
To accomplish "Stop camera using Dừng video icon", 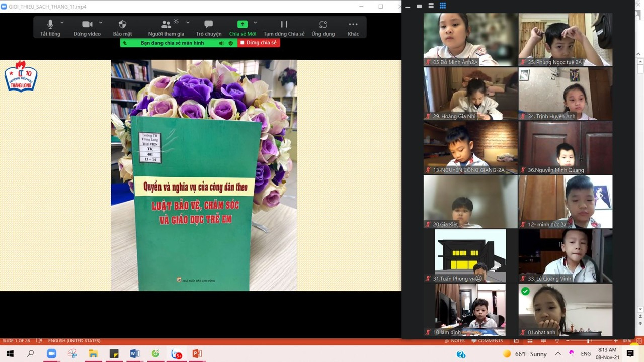I will click(87, 27).
